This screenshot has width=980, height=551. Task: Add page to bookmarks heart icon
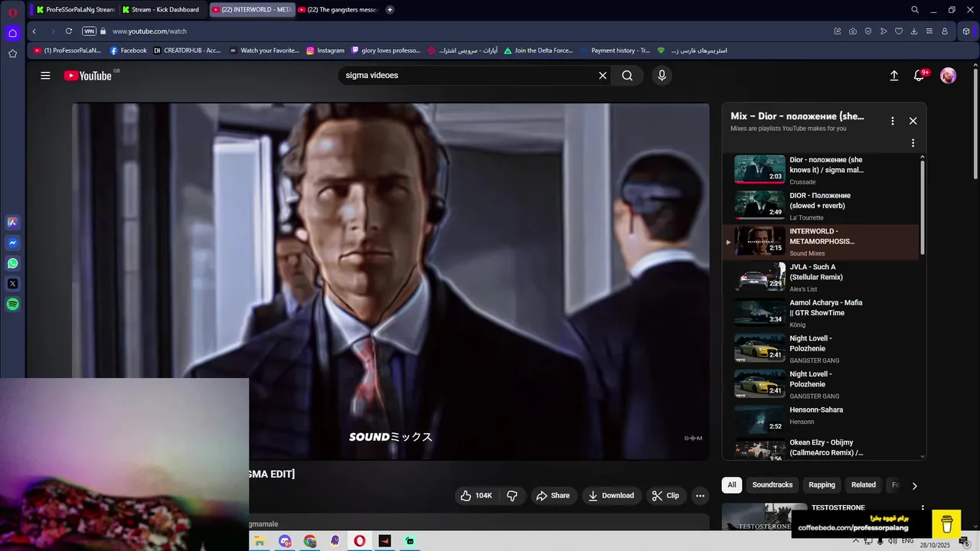(899, 31)
